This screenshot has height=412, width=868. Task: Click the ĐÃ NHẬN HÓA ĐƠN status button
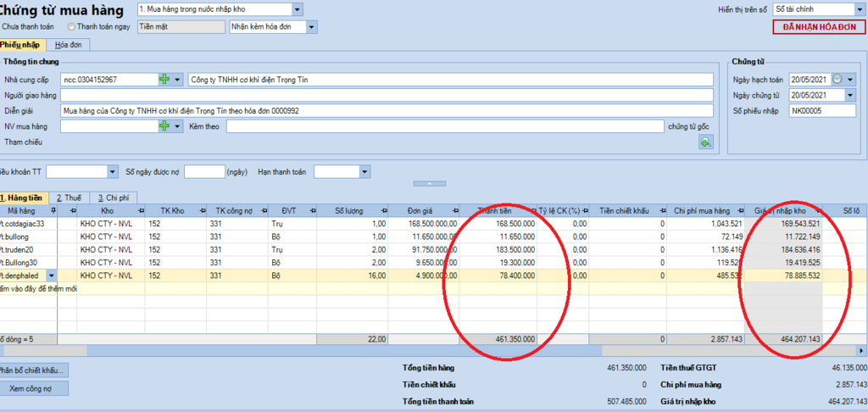coord(819,27)
